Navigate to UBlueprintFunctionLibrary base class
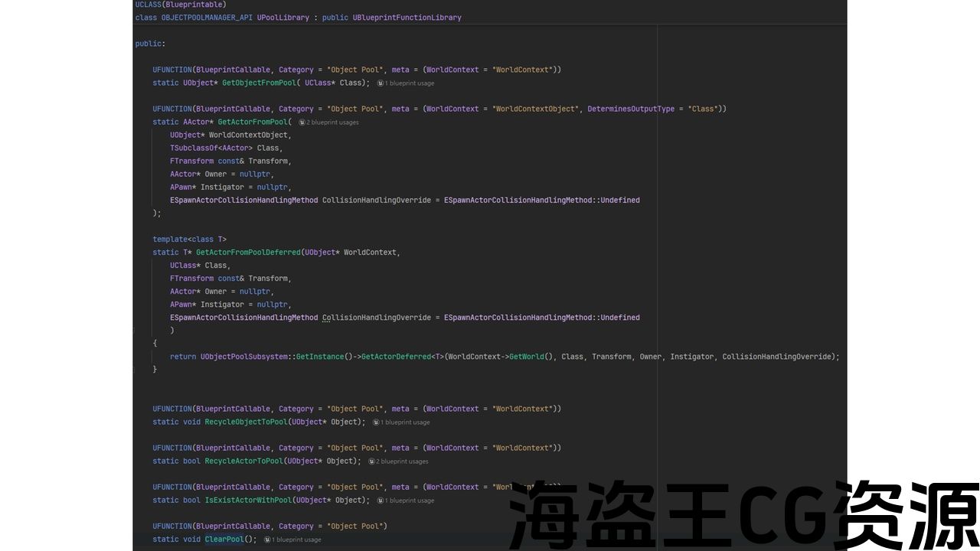 pos(407,18)
